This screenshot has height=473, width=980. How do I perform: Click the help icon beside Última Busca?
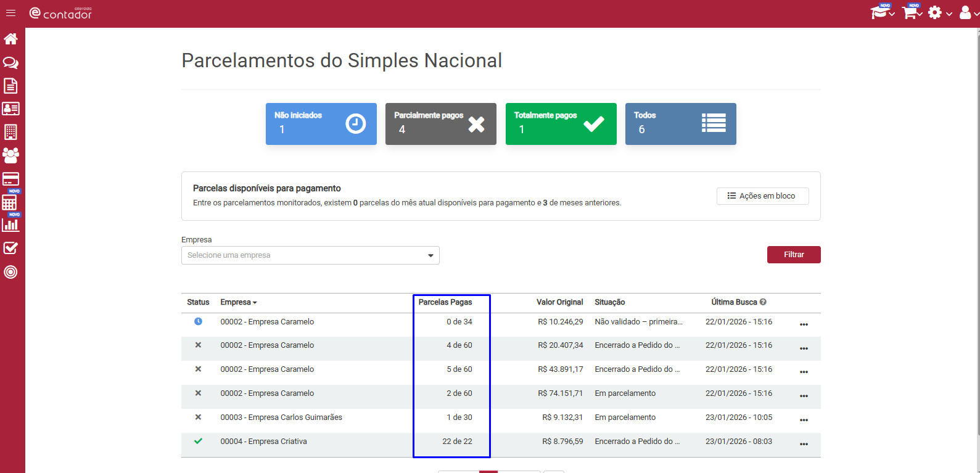(x=763, y=302)
